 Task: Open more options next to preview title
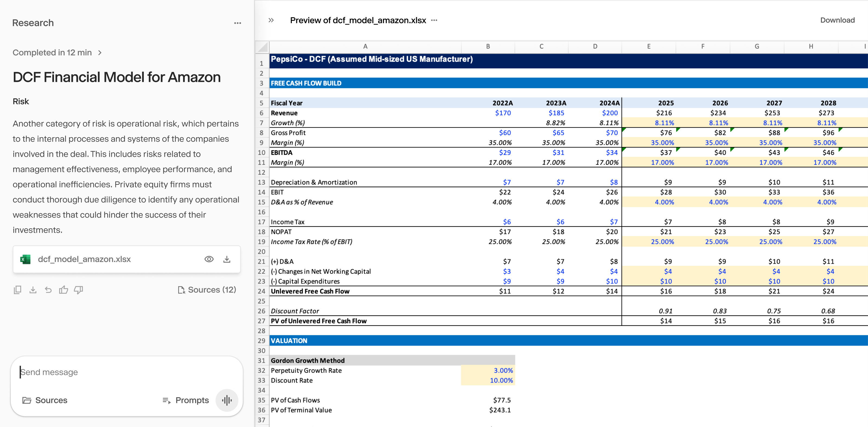coord(434,20)
